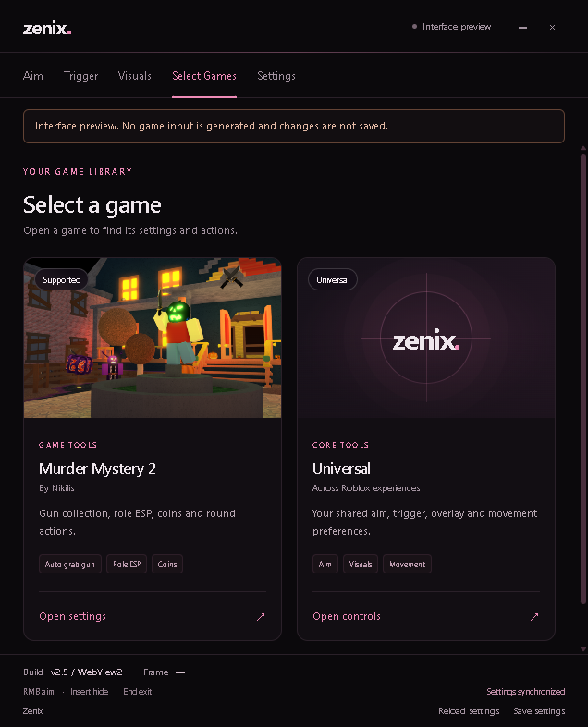This screenshot has width=588, height=727.
Task: Click the Movement tag
Action: point(408,564)
